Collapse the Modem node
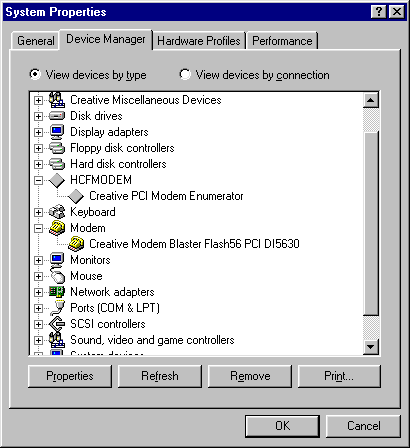The height and width of the screenshot is (448, 410). coord(38,228)
